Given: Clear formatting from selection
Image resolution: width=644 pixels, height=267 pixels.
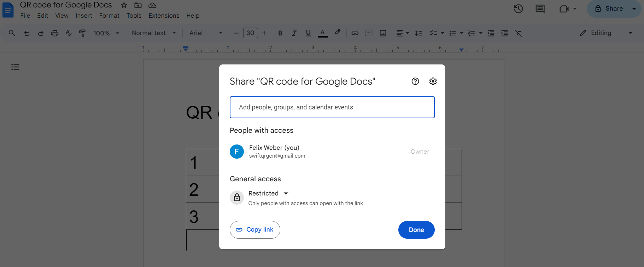Looking at the screenshot, I should click(519, 33).
